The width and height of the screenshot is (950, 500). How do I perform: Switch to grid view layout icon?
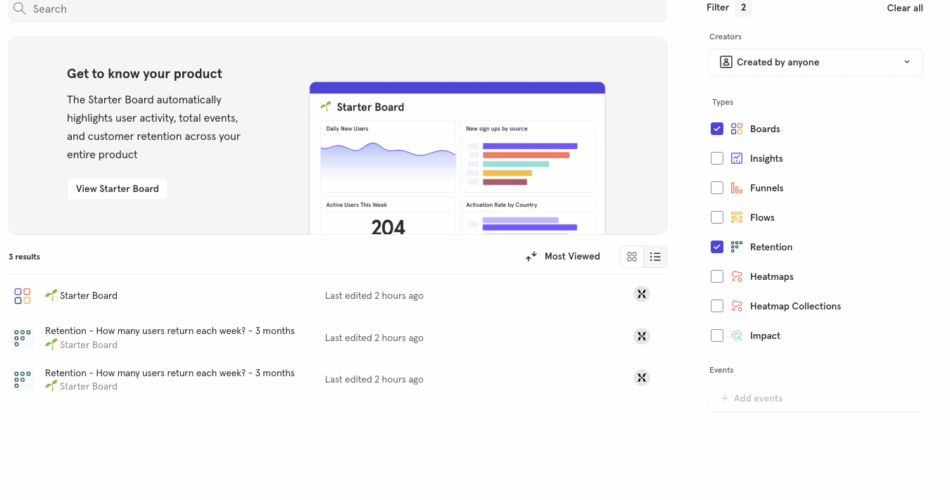click(632, 257)
